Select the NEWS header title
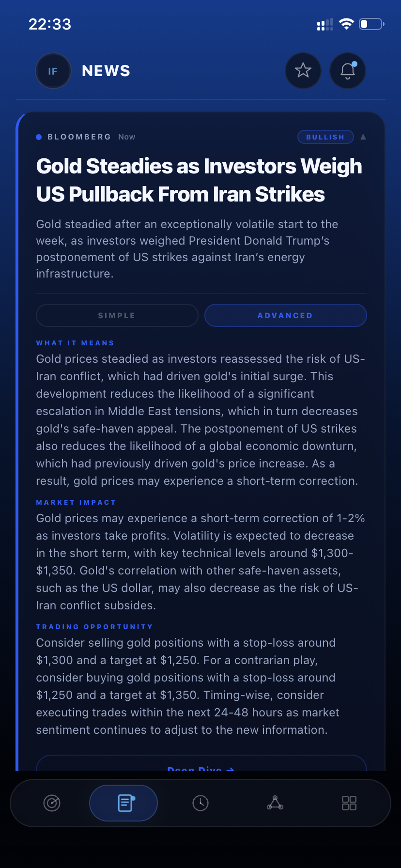The image size is (401, 868). (x=106, y=70)
